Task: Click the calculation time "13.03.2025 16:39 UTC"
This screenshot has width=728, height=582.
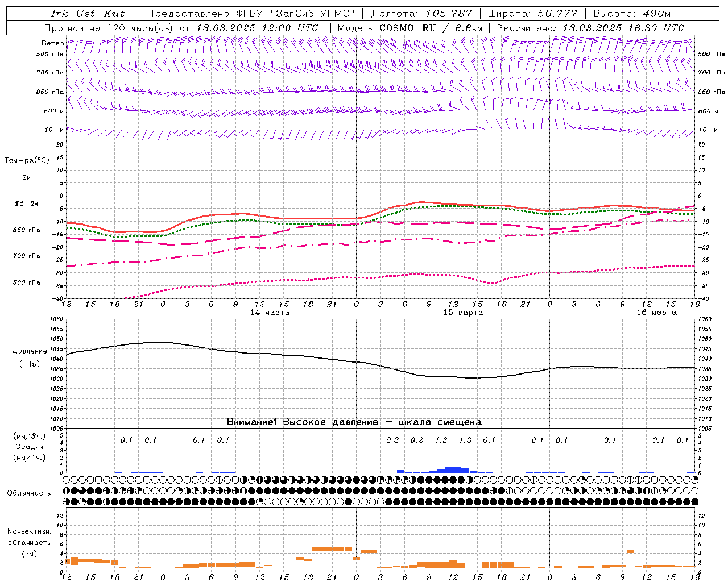Action: point(623,28)
